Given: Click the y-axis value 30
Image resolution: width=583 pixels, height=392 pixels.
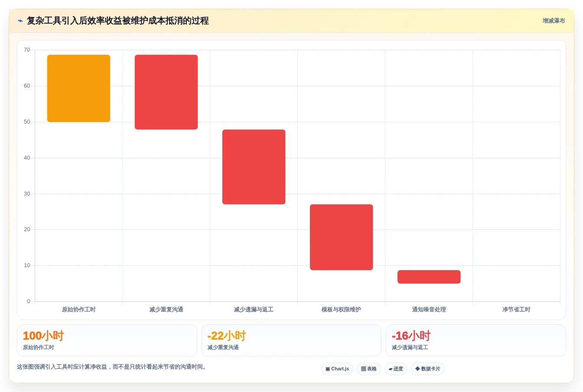Looking at the screenshot, I should tap(27, 194).
